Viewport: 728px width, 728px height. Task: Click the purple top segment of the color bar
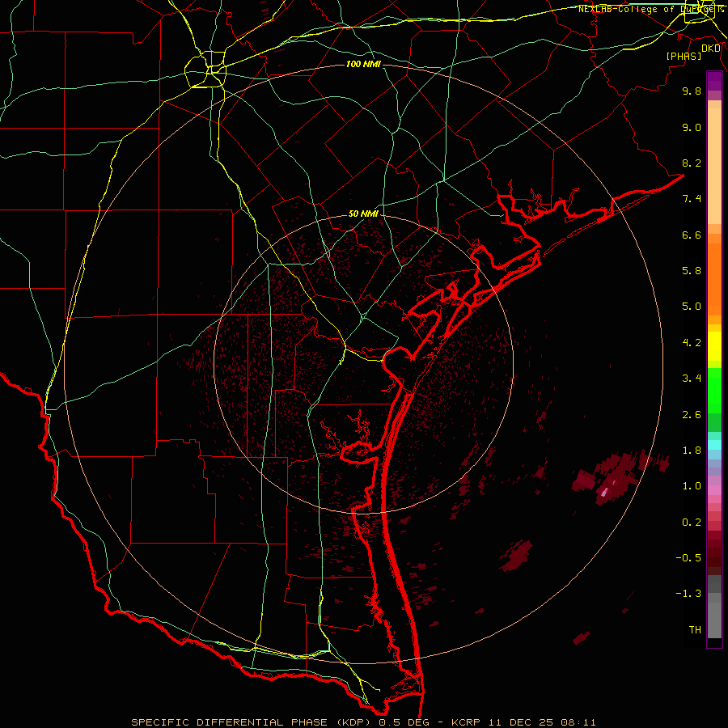pos(714,82)
